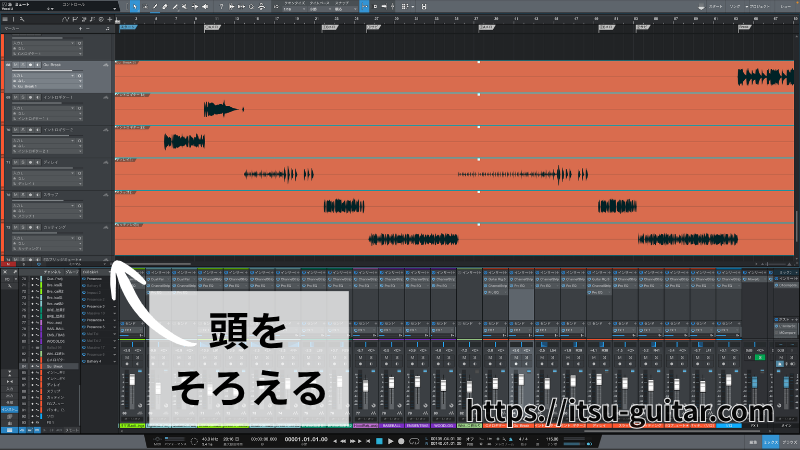The width and height of the screenshot is (800, 450).
Task: Select the Range tool in the toolbar
Action: click(x=145, y=7)
